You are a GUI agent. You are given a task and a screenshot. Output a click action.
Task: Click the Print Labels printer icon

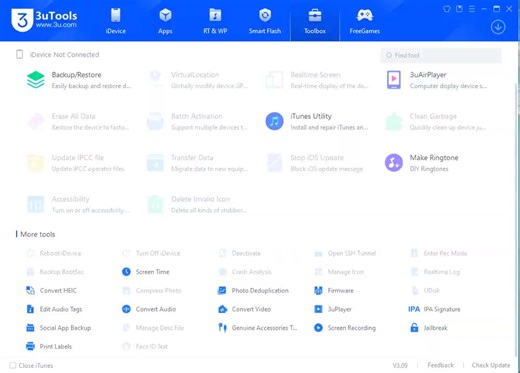pyautogui.click(x=30, y=347)
